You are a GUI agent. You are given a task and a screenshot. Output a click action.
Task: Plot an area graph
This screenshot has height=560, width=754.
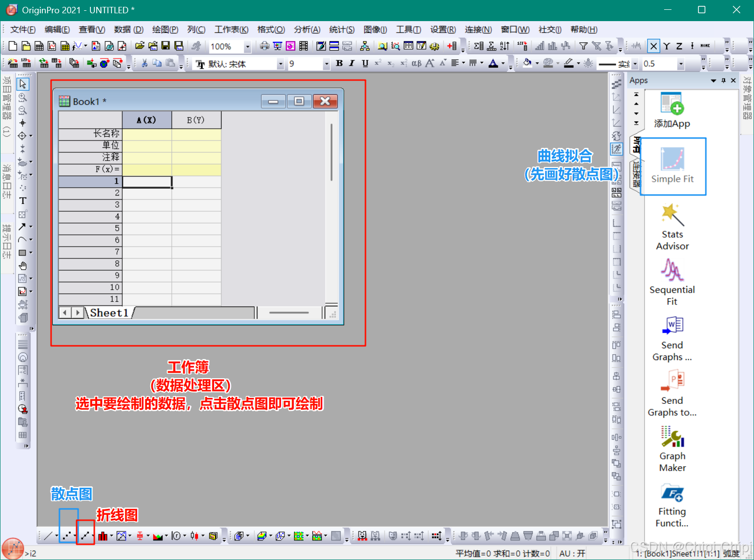pyautogui.click(x=157, y=536)
